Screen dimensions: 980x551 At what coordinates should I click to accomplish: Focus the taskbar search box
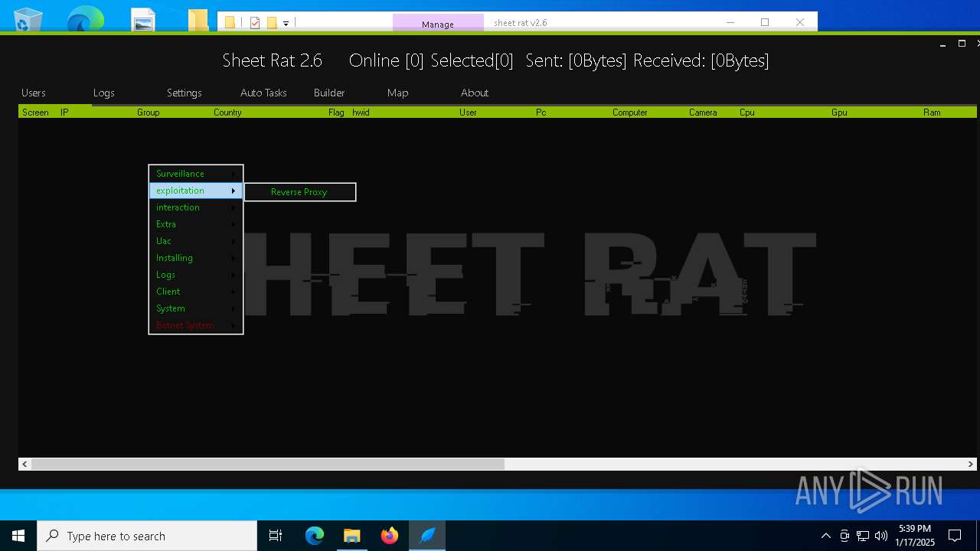click(x=147, y=536)
